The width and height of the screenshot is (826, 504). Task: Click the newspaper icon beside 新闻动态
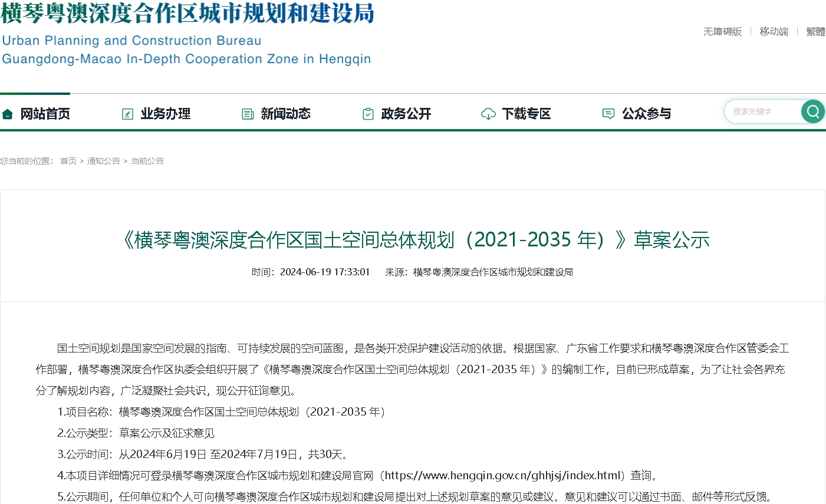tap(248, 114)
